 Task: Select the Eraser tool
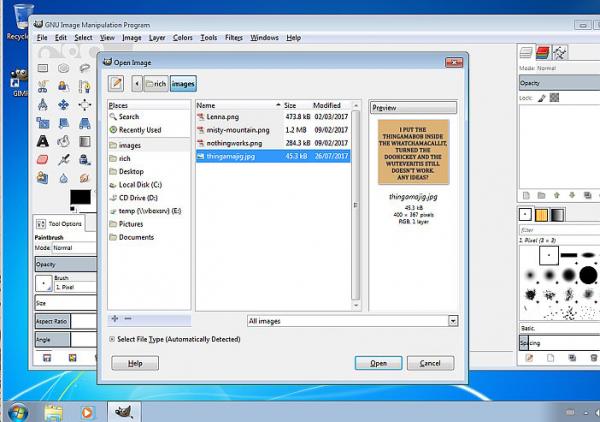pos(43,159)
